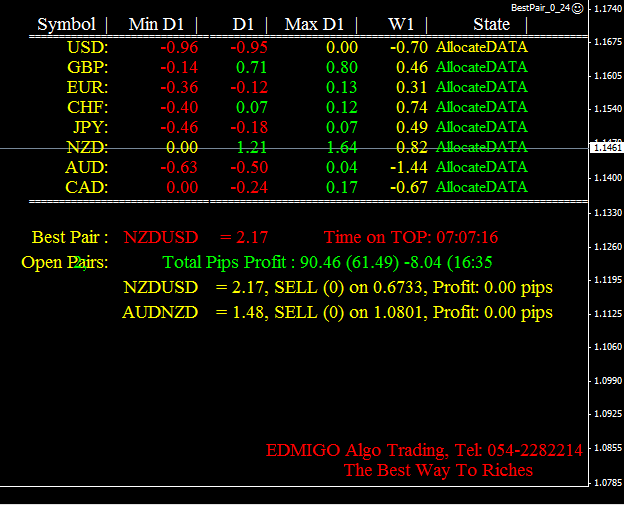Click the best pair score = 2.17 in red
Screen dimensions: 624x505
tap(244, 237)
